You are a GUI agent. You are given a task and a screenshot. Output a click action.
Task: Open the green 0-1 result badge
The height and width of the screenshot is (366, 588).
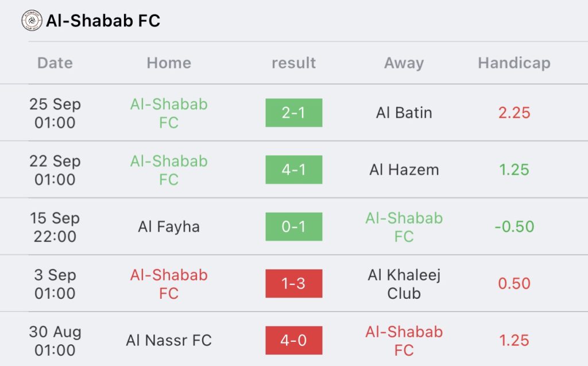[293, 227]
